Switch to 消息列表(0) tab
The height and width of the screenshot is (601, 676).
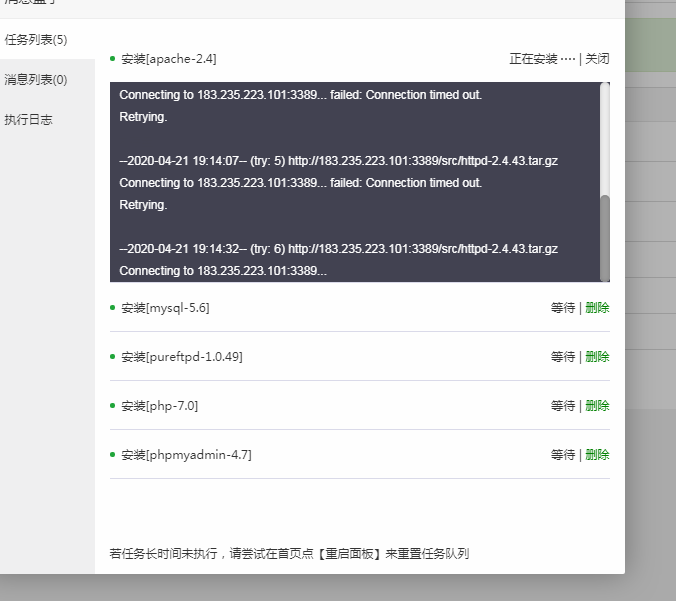click(x=36, y=80)
